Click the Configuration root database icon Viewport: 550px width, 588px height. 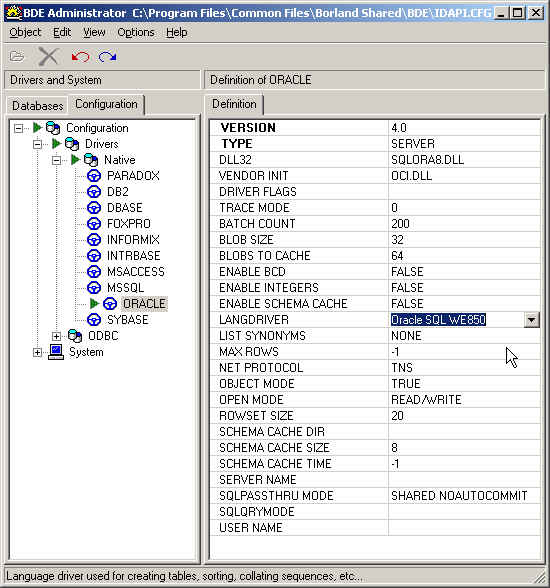53,128
